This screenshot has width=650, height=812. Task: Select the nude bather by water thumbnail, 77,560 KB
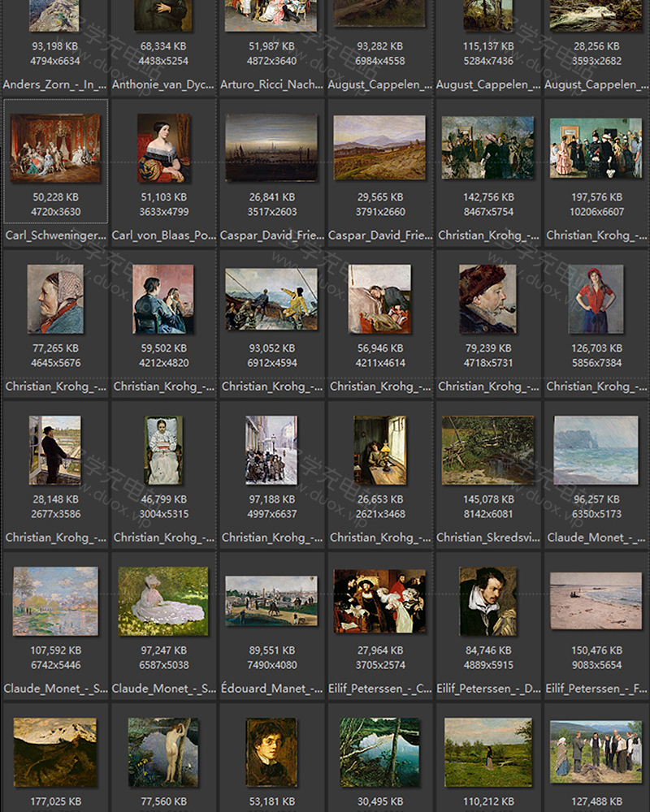pyautogui.click(x=163, y=752)
